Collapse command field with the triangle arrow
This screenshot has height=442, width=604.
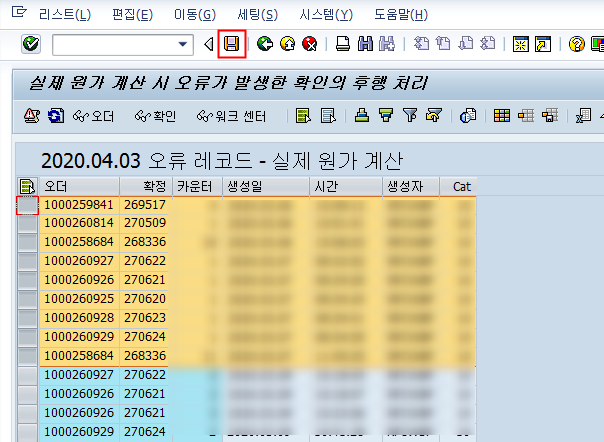coord(208,44)
